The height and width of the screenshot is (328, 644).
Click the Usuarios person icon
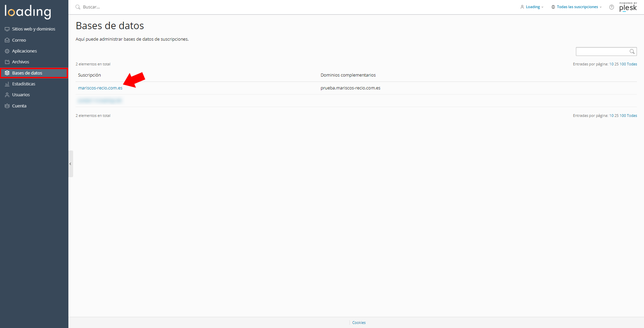(x=7, y=95)
